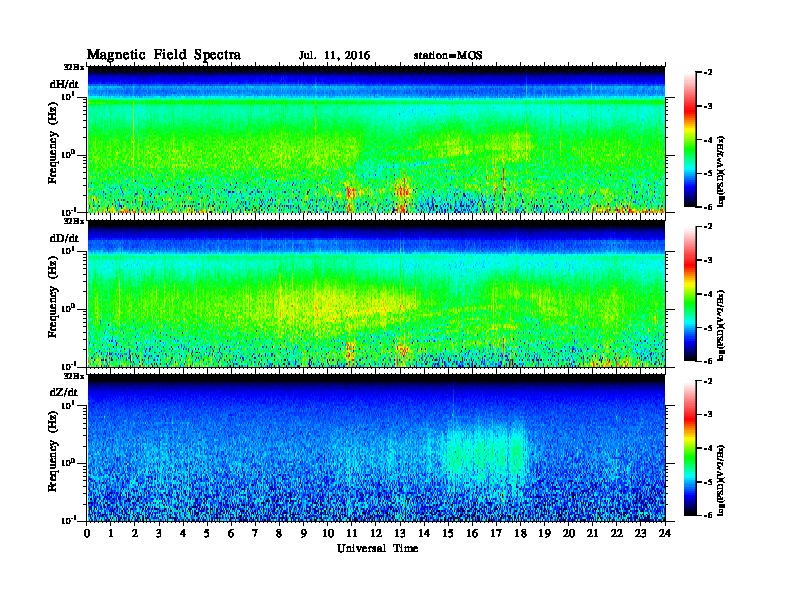Screen dimensions: 792x612
Task: Click the "Universal Time" axis label
Action: click(x=377, y=548)
